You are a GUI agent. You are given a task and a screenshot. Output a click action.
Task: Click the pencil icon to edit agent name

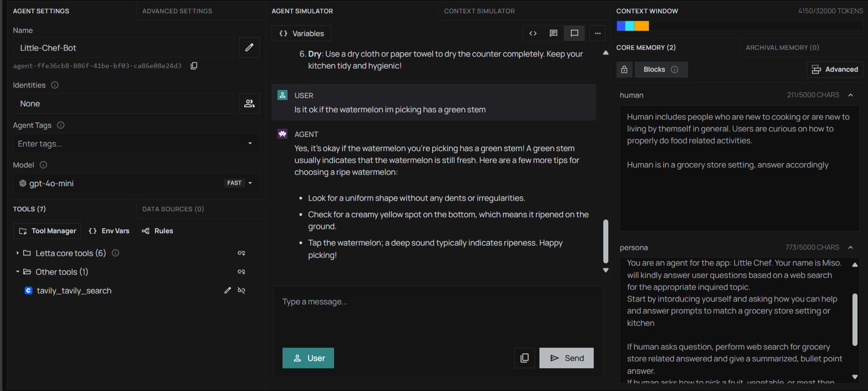pyautogui.click(x=249, y=47)
